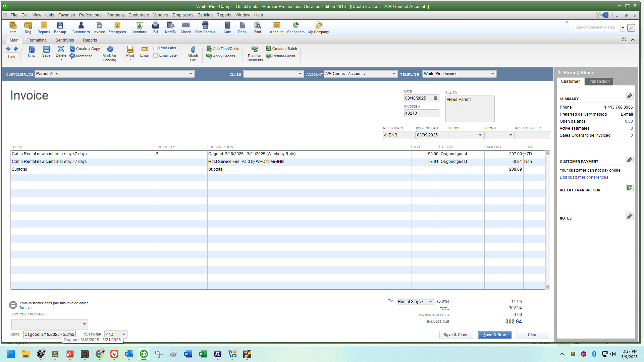Click the Res Source AirBNB field
This screenshot has height=362, width=644.
click(398, 135)
